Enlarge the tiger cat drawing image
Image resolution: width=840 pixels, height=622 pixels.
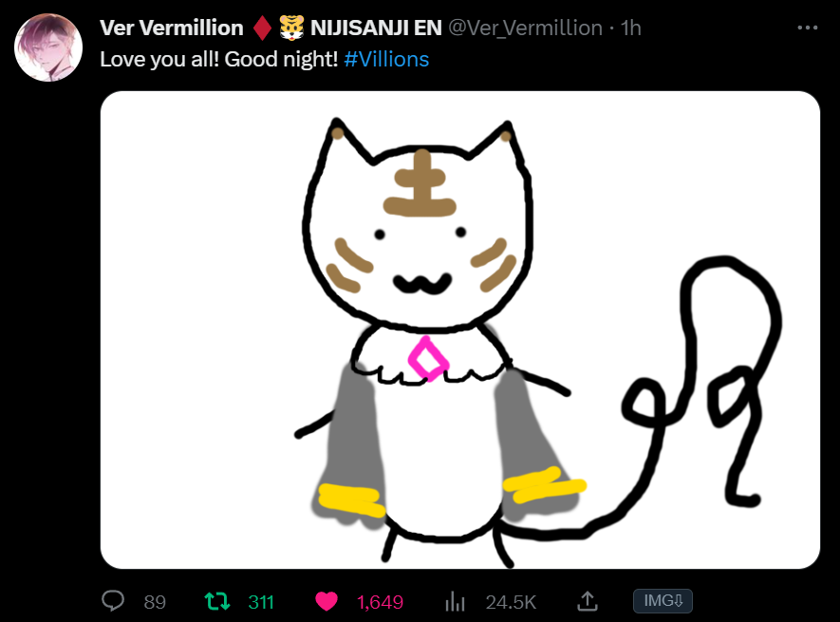click(460, 330)
